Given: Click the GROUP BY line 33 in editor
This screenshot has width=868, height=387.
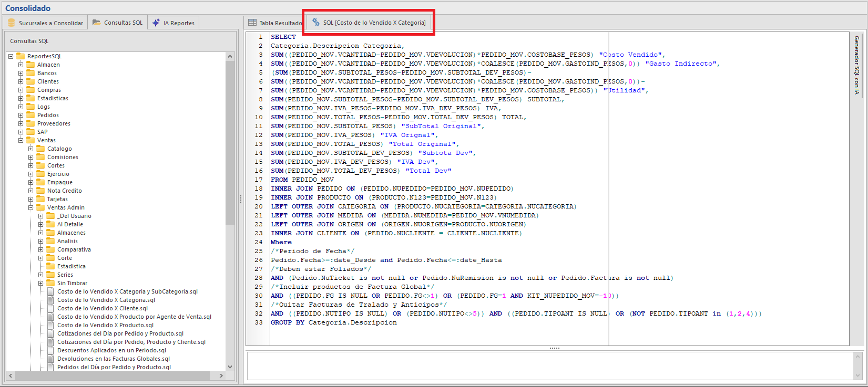Looking at the screenshot, I should pos(334,322).
